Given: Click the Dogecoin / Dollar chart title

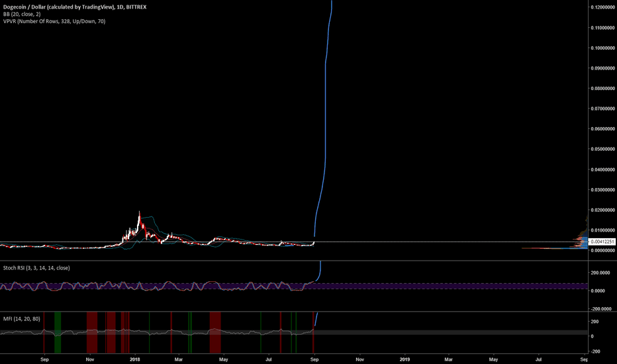Looking at the screenshot, I should [75, 7].
